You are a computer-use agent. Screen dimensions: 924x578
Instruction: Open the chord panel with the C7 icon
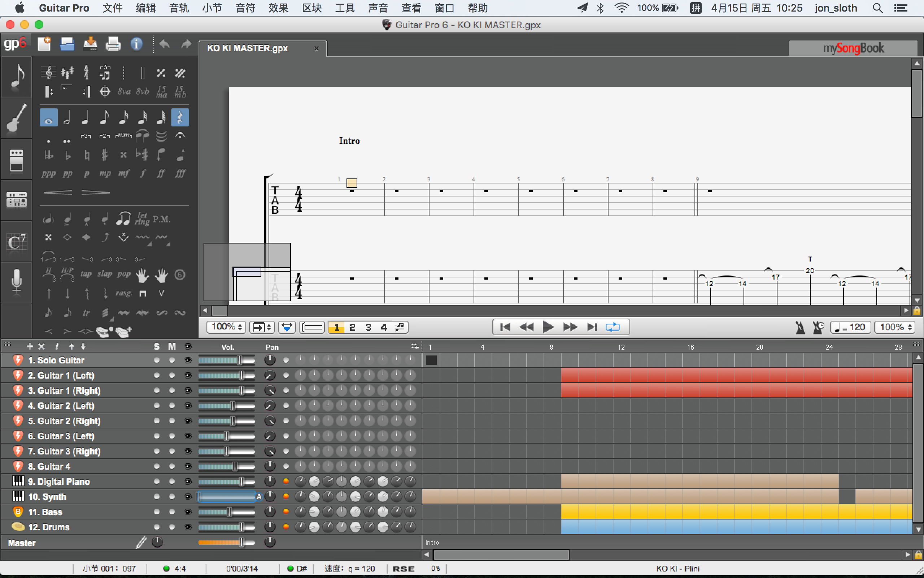pos(16,242)
